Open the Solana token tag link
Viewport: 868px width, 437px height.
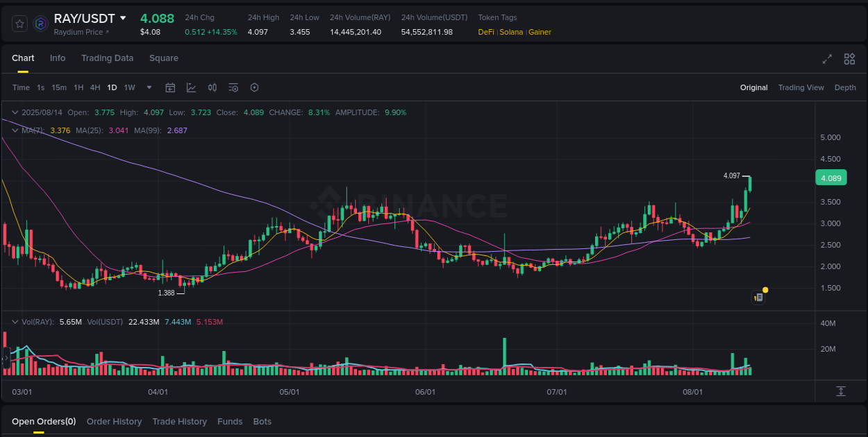[x=512, y=32]
